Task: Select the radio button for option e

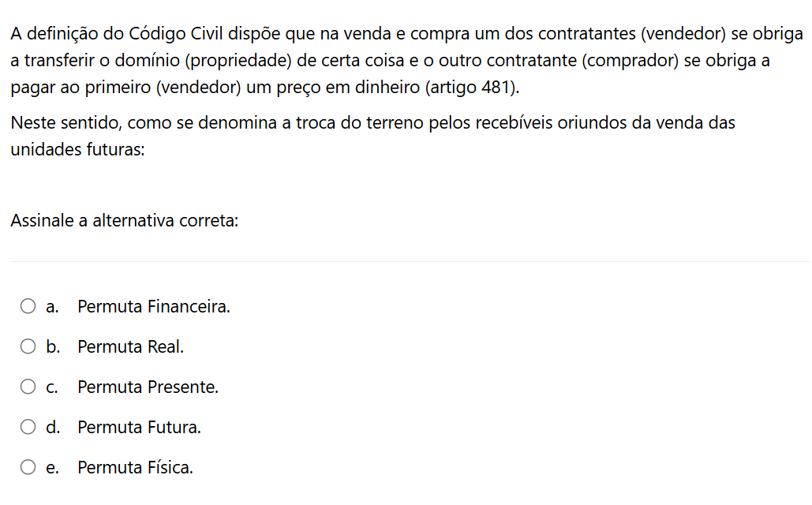Action: tap(28, 467)
